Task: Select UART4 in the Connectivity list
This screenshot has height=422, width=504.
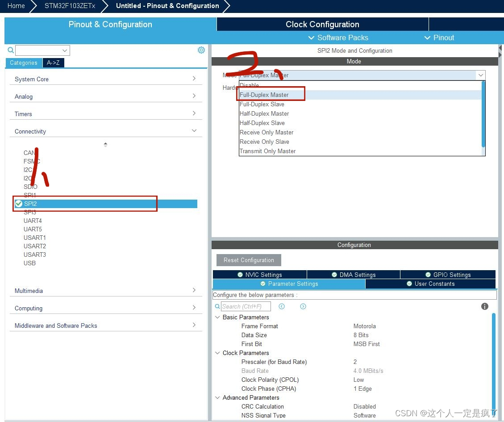Action: pos(33,221)
